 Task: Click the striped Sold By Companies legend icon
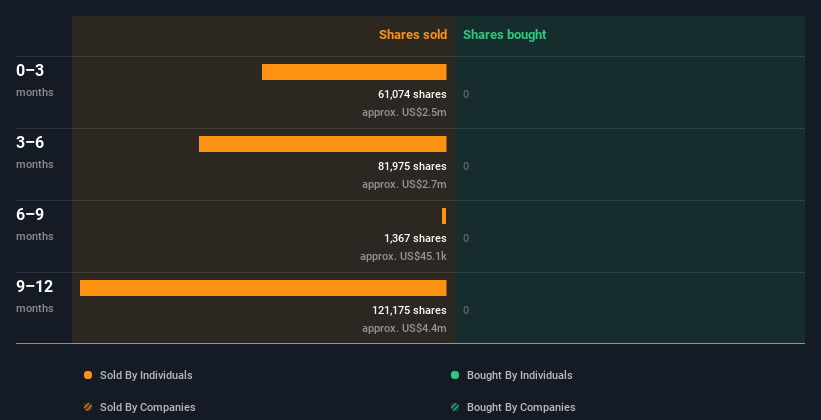pos(88,407)
